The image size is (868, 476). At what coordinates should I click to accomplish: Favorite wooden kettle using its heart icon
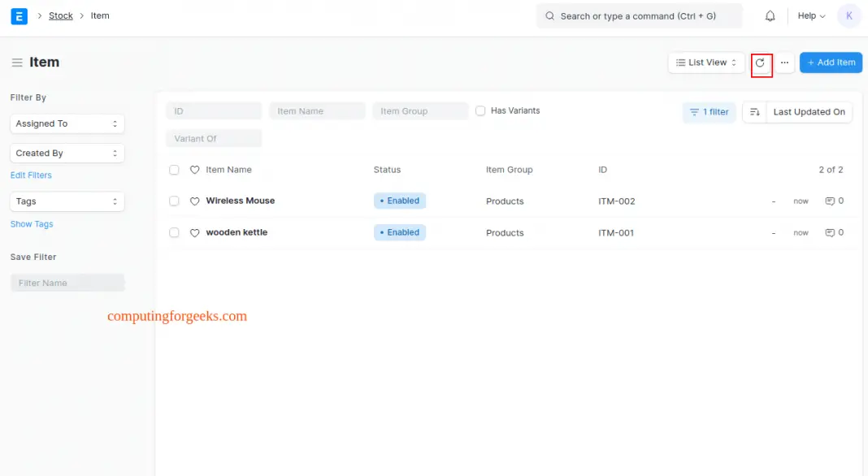(x=194, y=232)
